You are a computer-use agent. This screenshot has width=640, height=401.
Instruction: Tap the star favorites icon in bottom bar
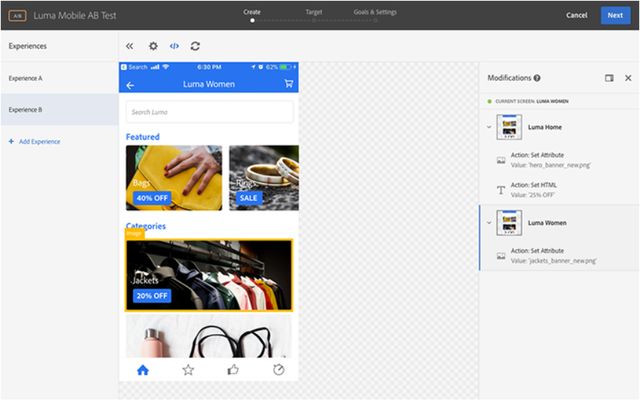[188, 370]
